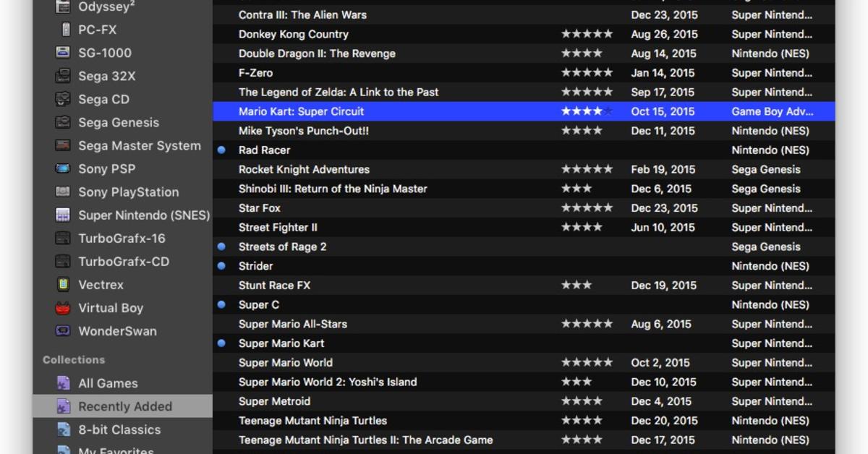This screenshot has height=454, width=868.
Task: Select the WonderSwan system label
Action: click(x=117, y=330)
